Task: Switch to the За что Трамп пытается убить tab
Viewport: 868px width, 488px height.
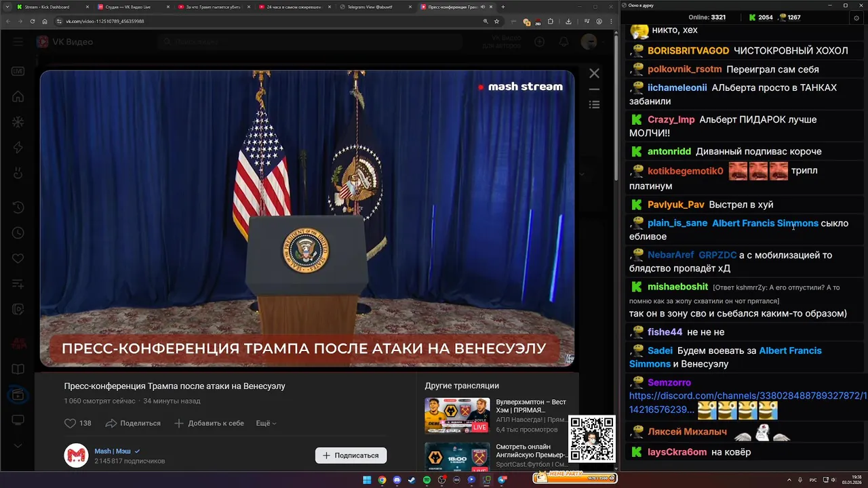Action: [x=213, y=7]
